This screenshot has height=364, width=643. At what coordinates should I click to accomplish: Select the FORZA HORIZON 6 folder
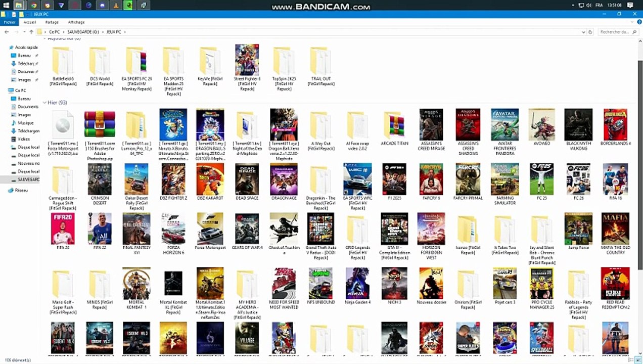[x=173, y=234]
